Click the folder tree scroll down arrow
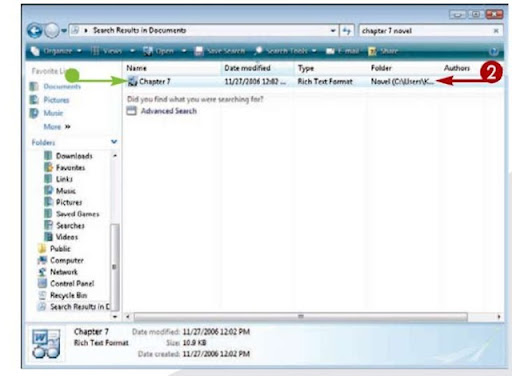Image resolution: width=512 pixels, height=376 pixels. (115, 316)
